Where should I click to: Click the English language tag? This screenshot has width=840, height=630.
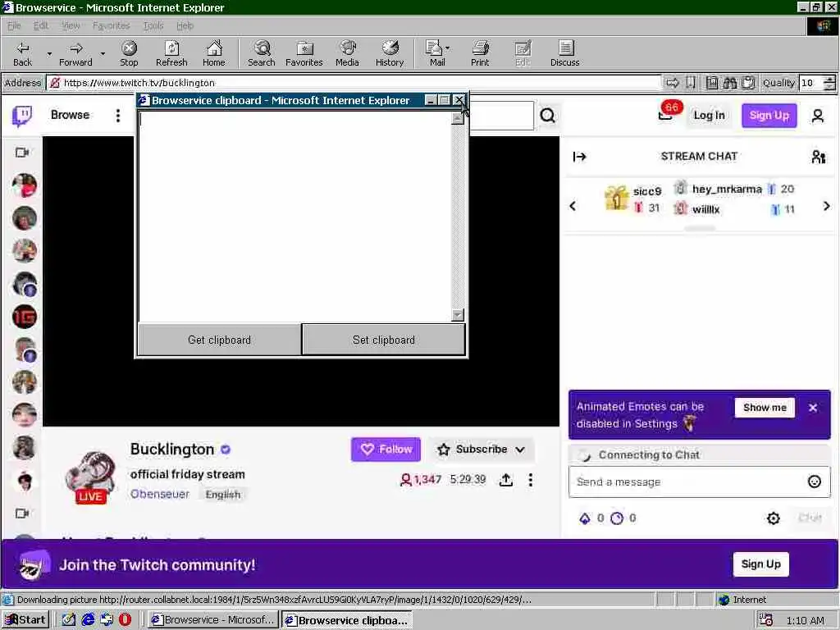(x=223, y=495)
